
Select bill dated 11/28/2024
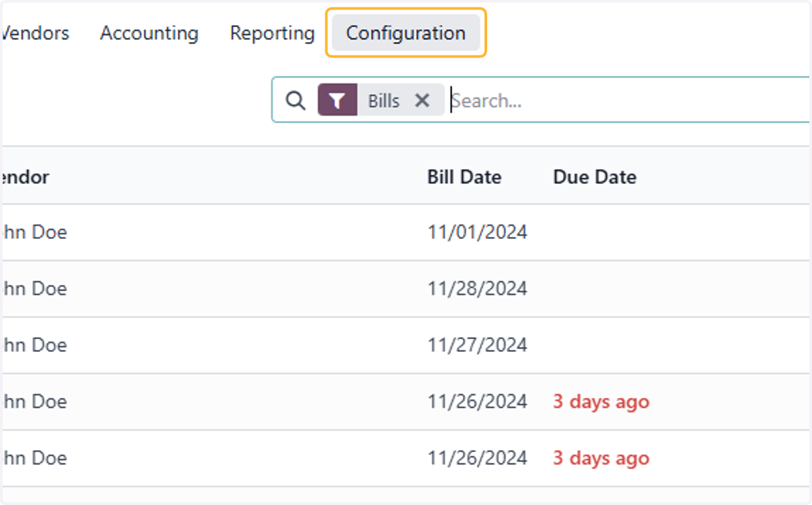tap(477, 288)
